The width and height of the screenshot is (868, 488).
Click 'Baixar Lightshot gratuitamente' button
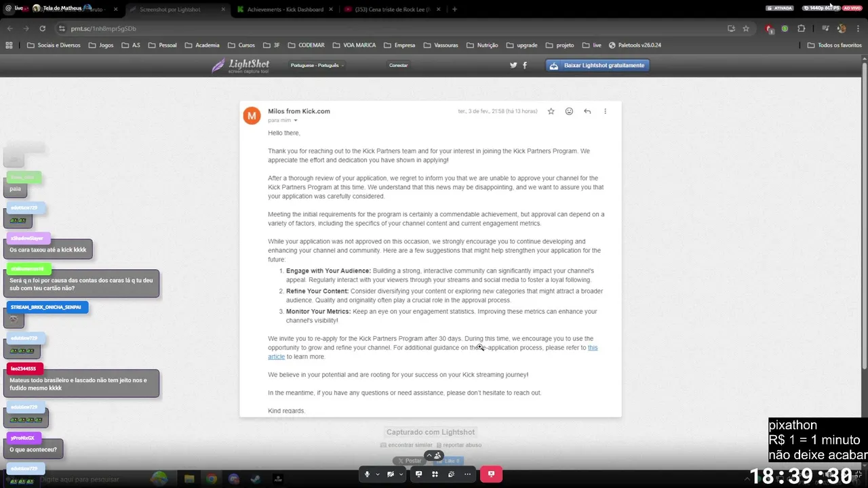(x=597, y=65)
